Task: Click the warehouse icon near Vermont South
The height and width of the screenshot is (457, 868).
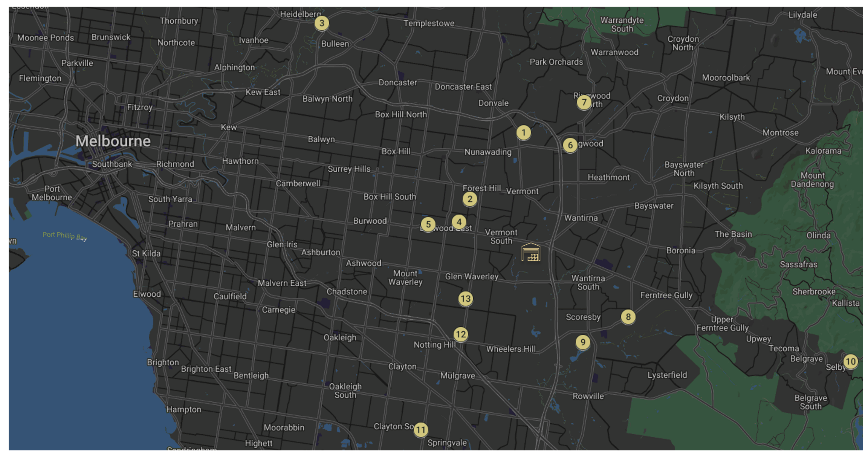Action: point(531,252)
